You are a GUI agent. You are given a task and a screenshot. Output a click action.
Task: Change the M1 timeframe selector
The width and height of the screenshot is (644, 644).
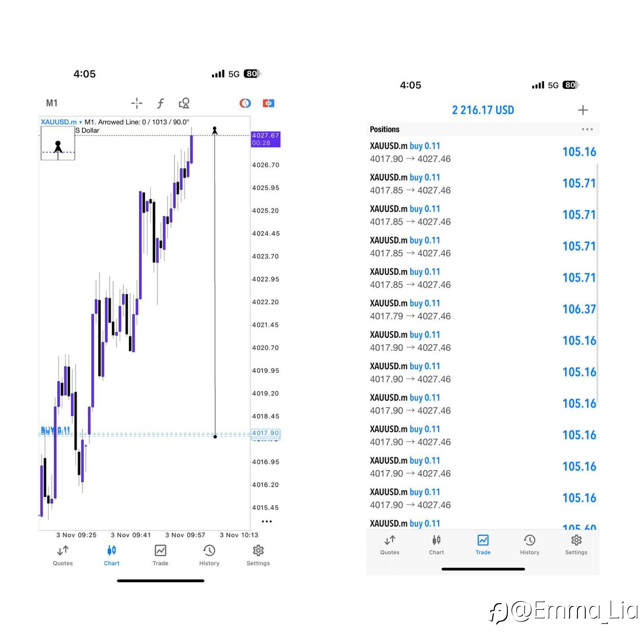pos(52,103)
